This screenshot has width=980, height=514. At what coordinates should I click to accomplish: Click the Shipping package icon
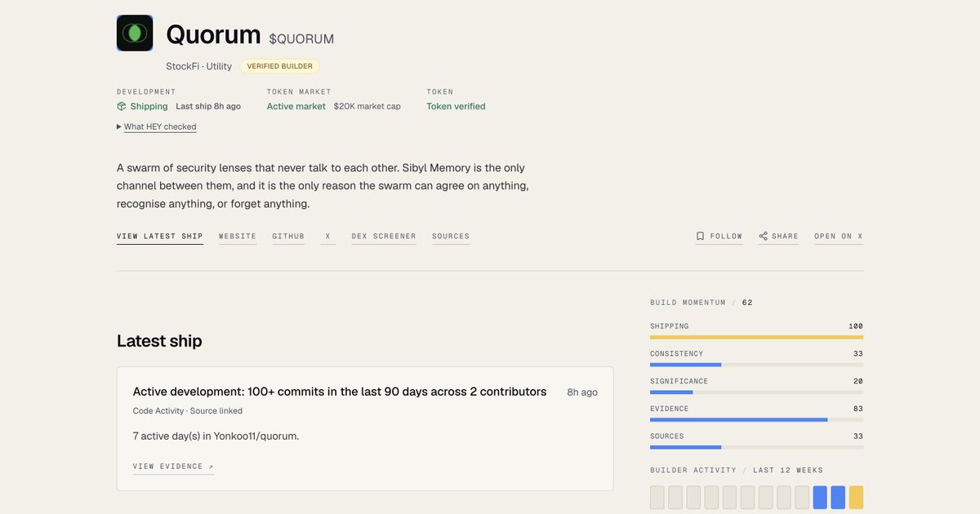122,106
